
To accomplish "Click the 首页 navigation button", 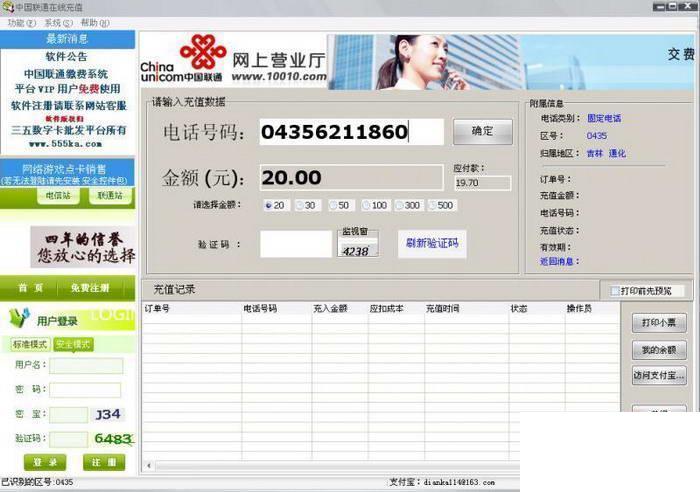I will 31,288.
